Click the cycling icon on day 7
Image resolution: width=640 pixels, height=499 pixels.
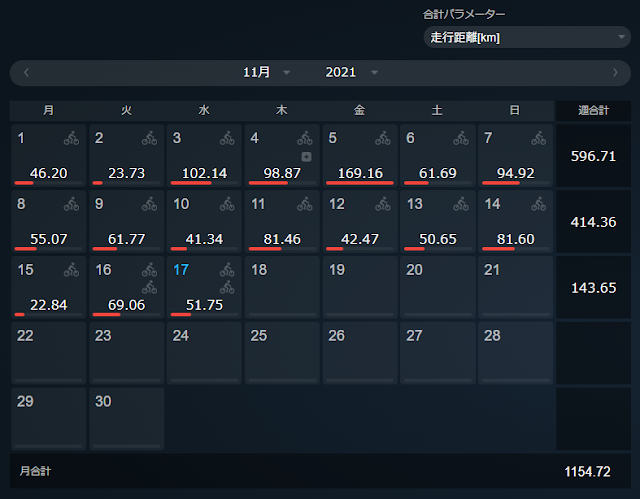539,138
